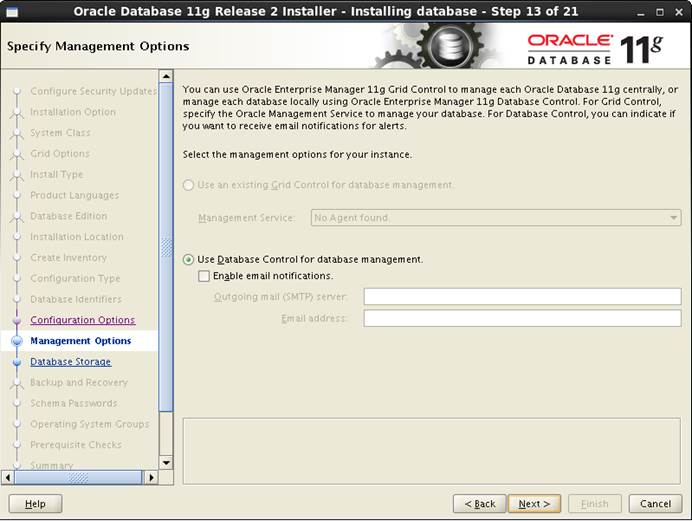Click the Database Storage step bullet icon
Screen dimensions: 692x521
(17, 362)
